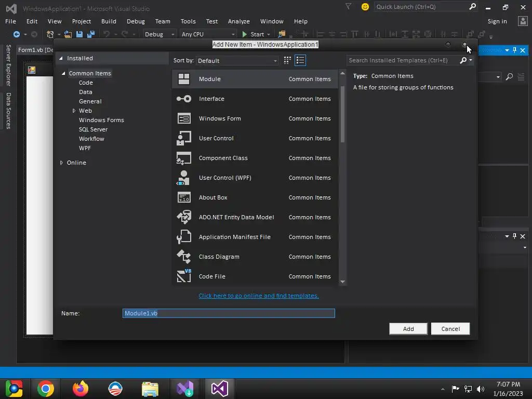The height and width of the screenshot is (399, 532).
Task: Switch template list to grid view
Action: tap(287, 60)
